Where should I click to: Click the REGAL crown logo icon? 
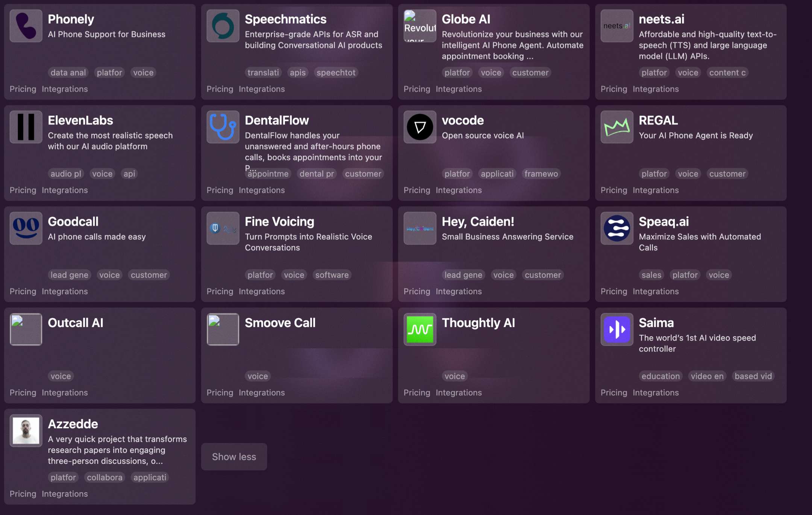click(x=617, y=127)
